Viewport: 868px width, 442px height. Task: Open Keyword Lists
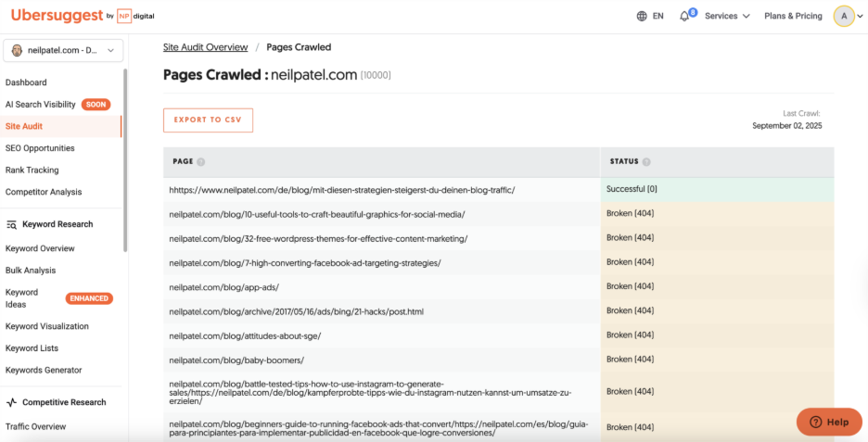tap(32, 348)
